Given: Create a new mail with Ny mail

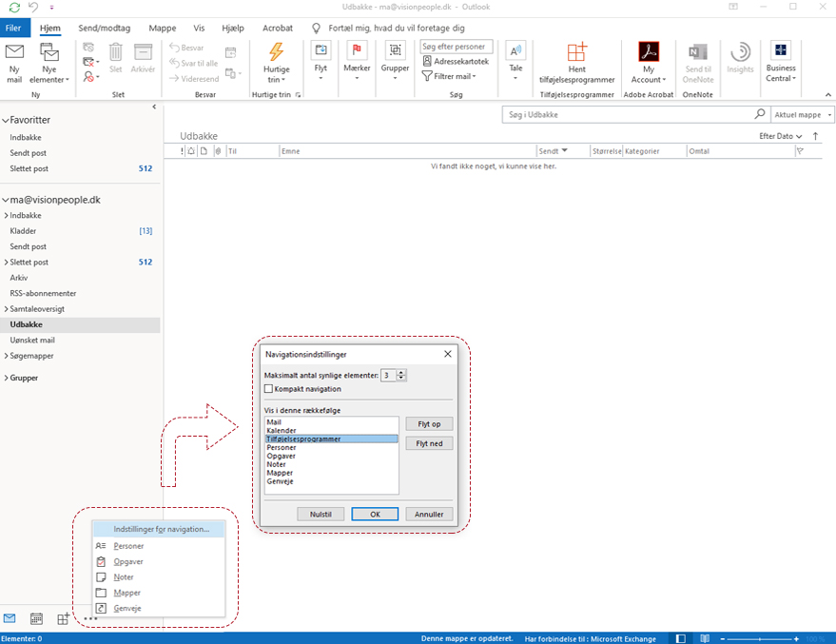Looking at the screenshot, I should click(x=14, y=63).
